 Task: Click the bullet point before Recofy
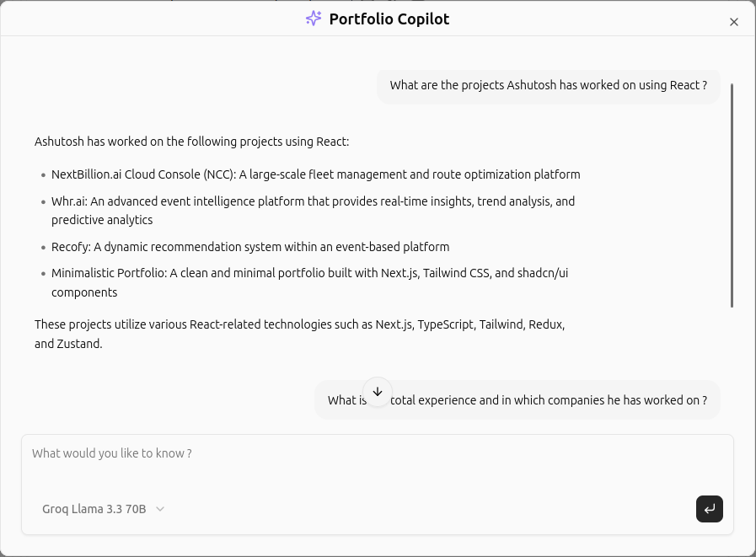tap(43, 248)
